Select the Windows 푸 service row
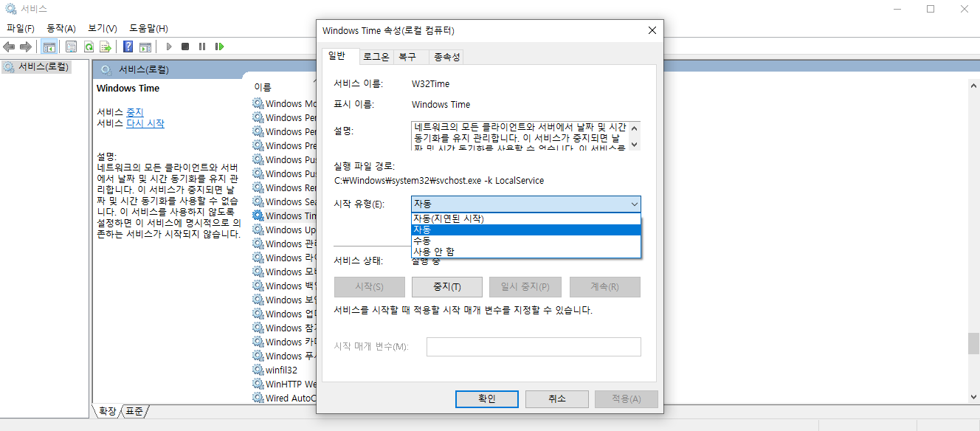The height and width of the screenshot is (431, 980). (x=284, y=356)
